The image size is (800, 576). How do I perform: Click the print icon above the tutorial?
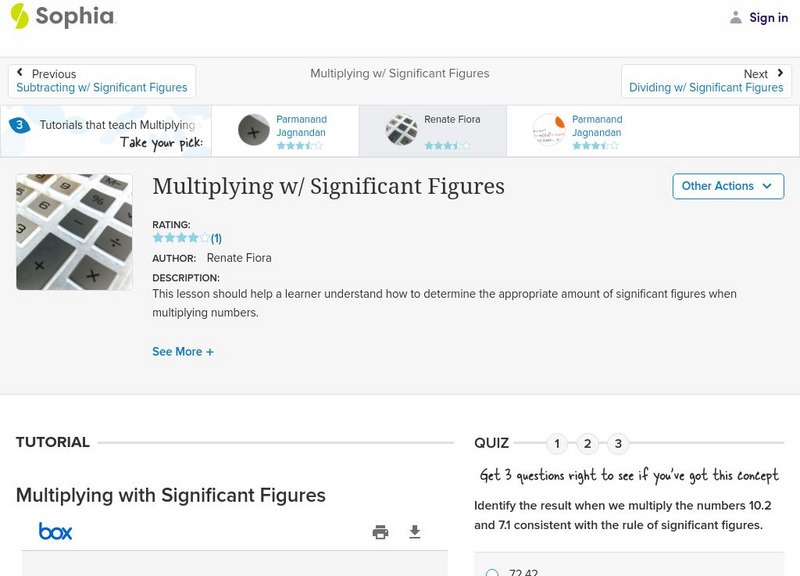380,533
